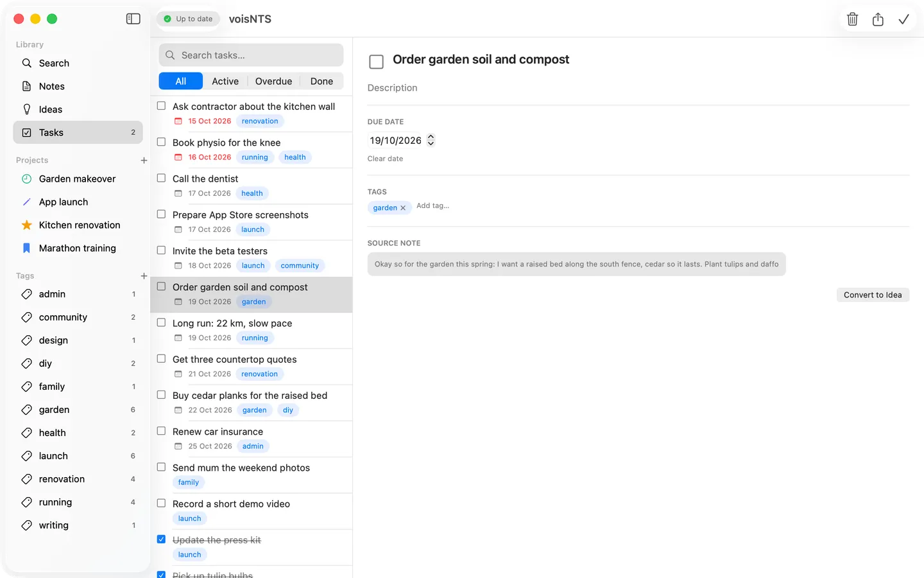Check off Ask contractor about the kitchen wall
The height and width of the screenshot is (578, 924).
click(162, 106)
